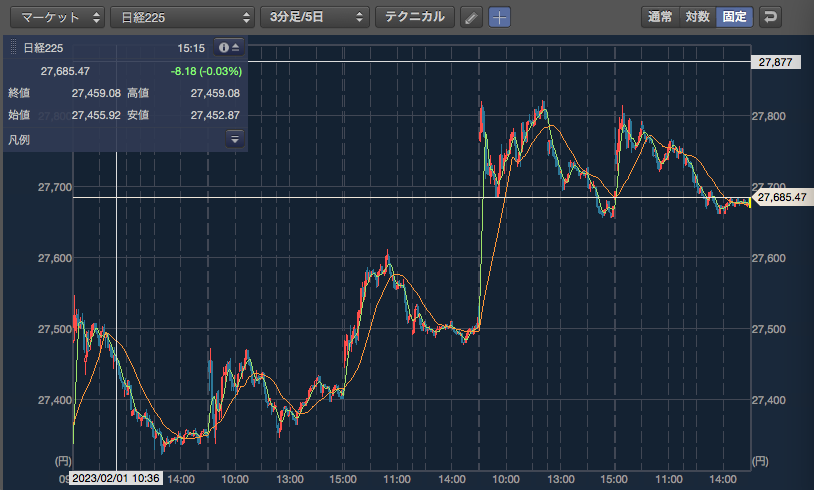The width and height of the screenshot is (814, 490).
Task: Click the left axis 27,400 label
Action: [x=55, y=400]
